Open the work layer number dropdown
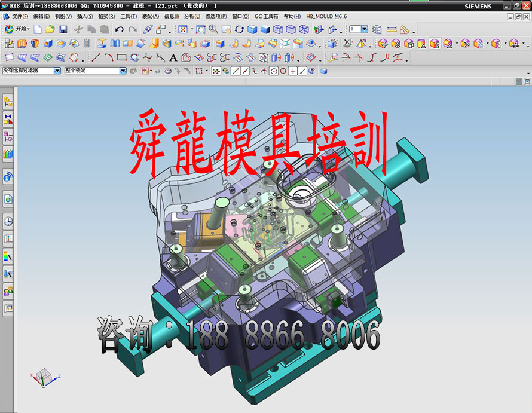 pyautogui.click(x=365, y=29)
